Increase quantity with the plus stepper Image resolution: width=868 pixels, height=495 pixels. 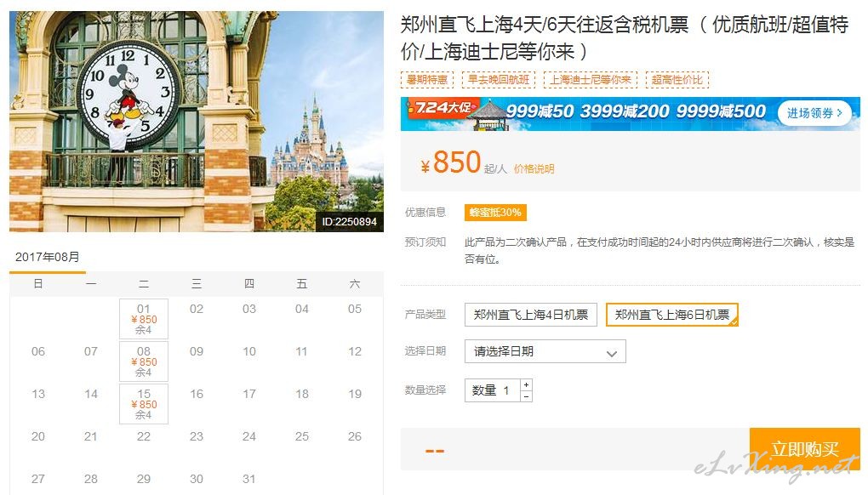(526, 384)
